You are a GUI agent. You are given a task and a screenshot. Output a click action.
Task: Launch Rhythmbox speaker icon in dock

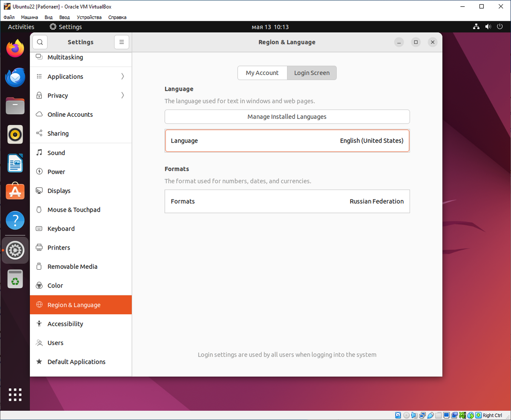click(x=15, y=135)
